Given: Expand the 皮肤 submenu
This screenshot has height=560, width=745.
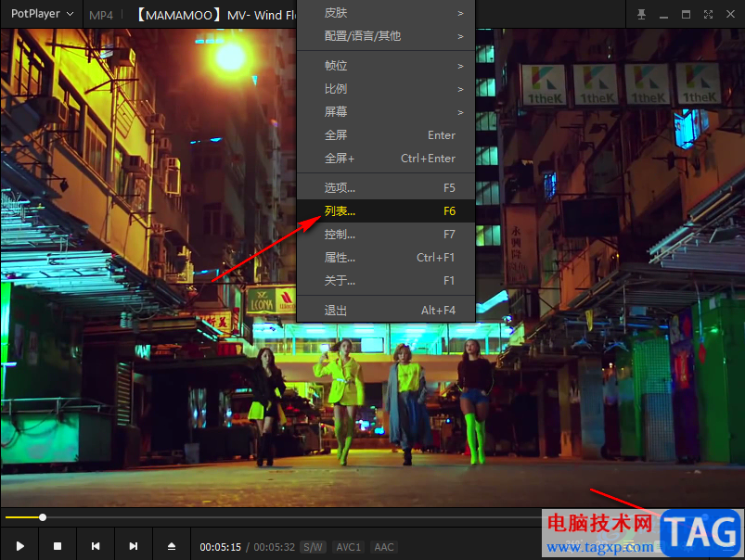Looking at the screenshot, I should click(x=386, y=13).
